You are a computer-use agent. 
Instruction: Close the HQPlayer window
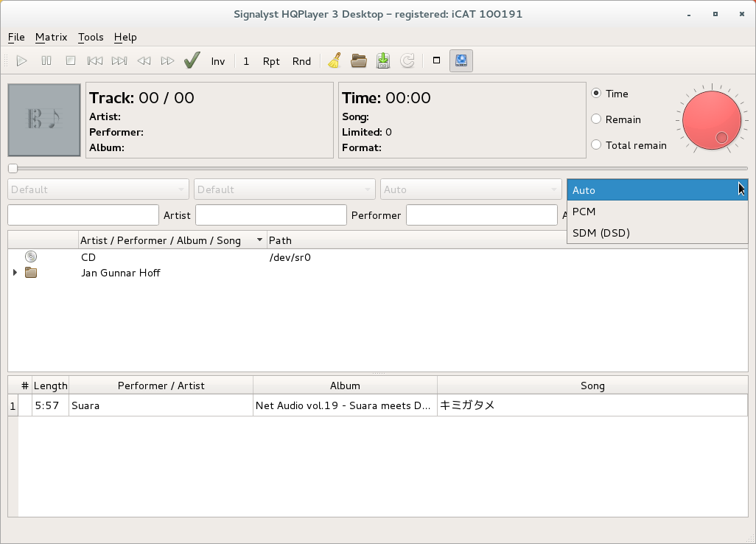coord(741,14)
